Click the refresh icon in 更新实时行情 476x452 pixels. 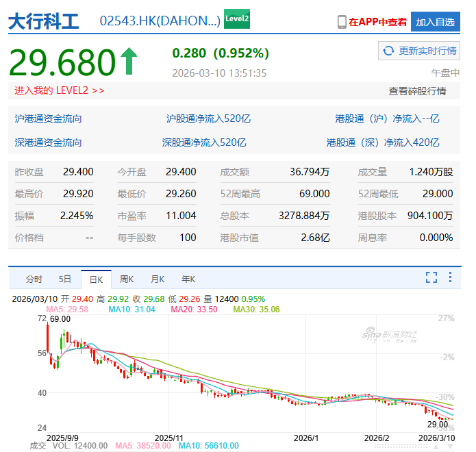(388, 51)
